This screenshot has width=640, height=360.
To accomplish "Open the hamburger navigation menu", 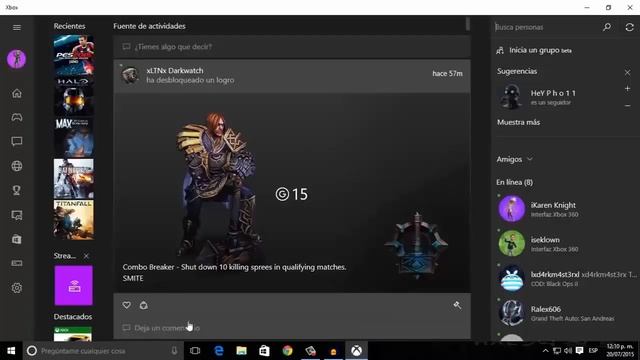I will (x=17, y=27).
